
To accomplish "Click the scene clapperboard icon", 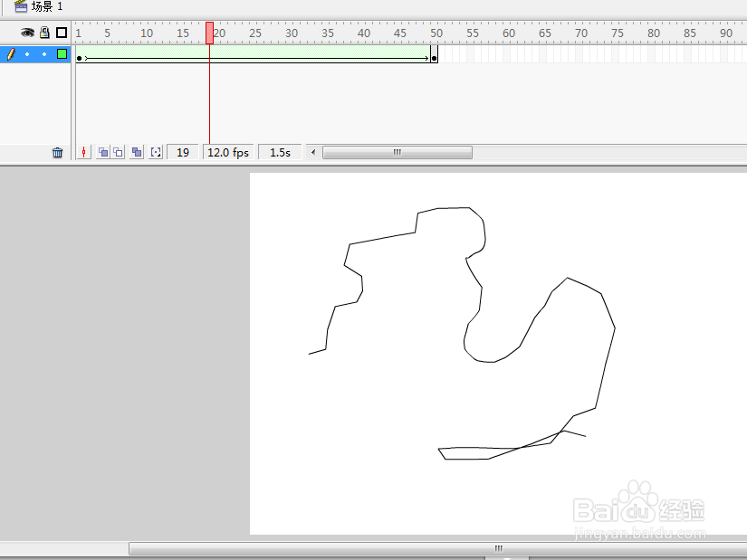I will coord(21,6).
